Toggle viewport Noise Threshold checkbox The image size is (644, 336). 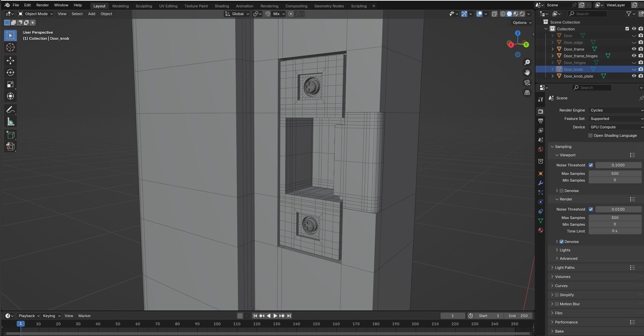(591, 165)
